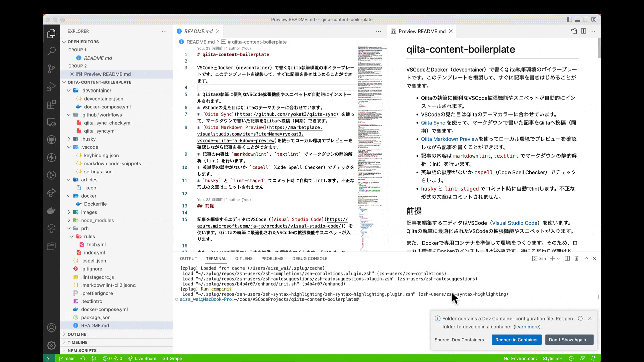644x362 pixels.
Task: Click the Reopen in Container button
Action: 517,340
